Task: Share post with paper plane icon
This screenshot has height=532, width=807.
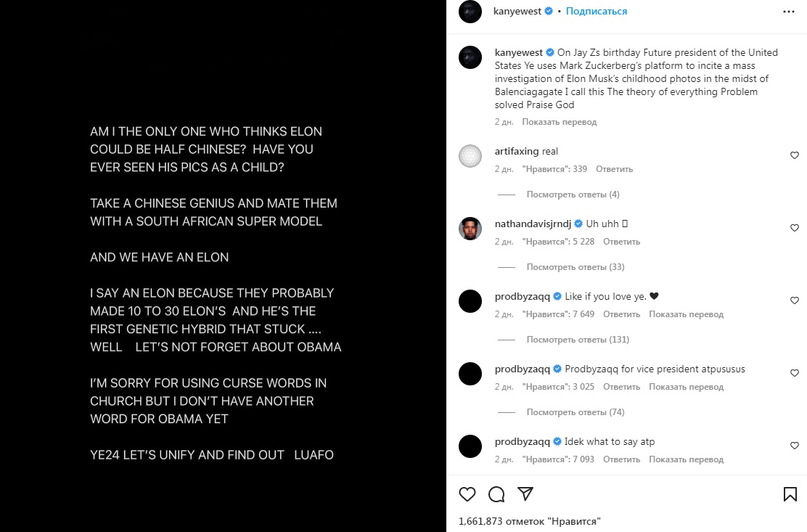Action: pos(525,494)
